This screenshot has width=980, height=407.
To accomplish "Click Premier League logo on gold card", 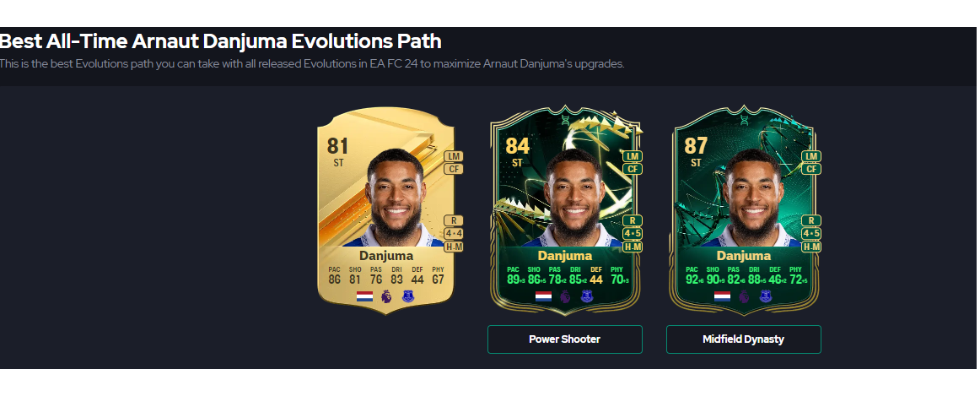I will point(386,296).
